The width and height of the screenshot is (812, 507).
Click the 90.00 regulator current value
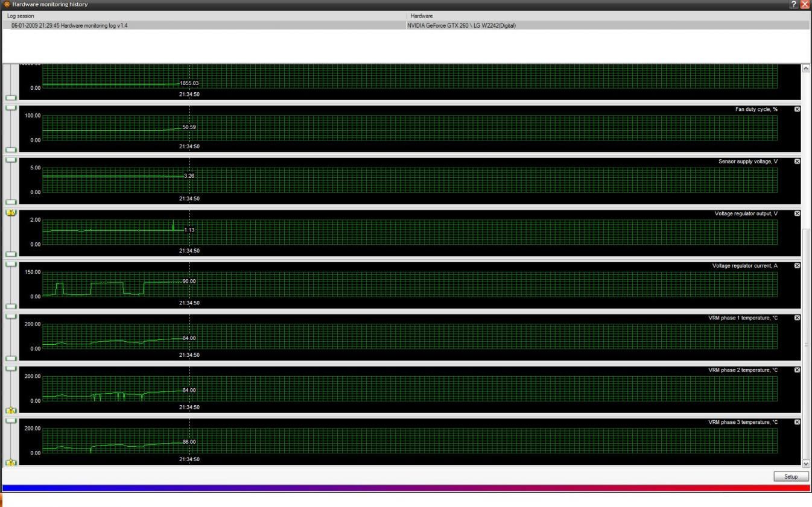coord(189,281)
